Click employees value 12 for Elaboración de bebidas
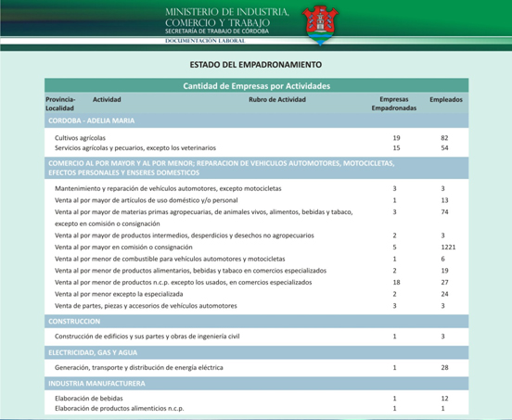This screenshot has width=512, height=420. coord(444,399)
